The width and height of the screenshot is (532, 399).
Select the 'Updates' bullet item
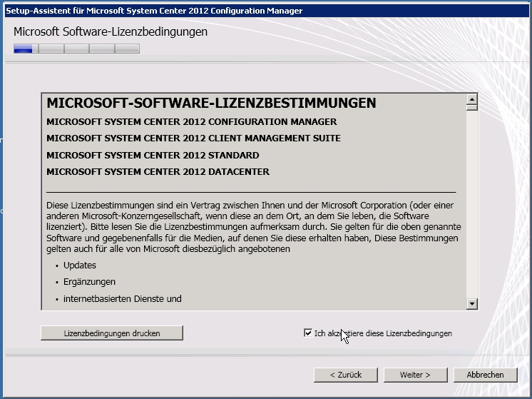[79, 266]
